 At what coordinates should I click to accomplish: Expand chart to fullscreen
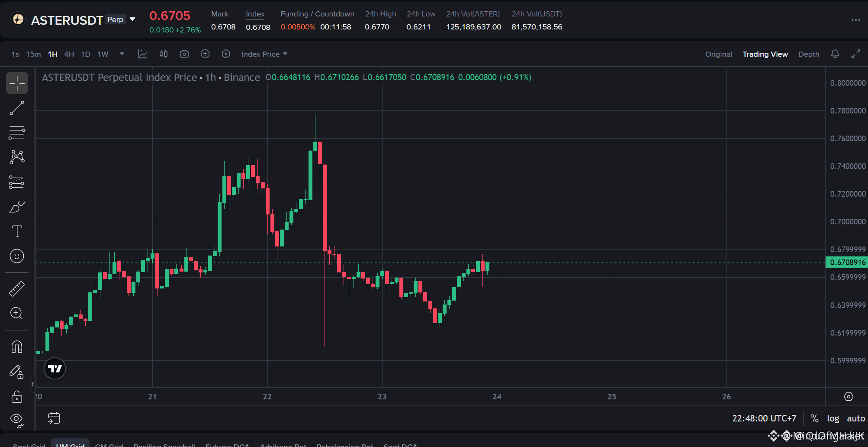pos(856,54)
